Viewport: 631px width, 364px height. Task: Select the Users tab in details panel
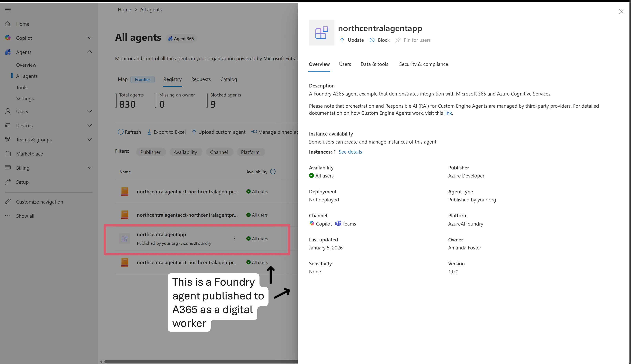(345, 64)
